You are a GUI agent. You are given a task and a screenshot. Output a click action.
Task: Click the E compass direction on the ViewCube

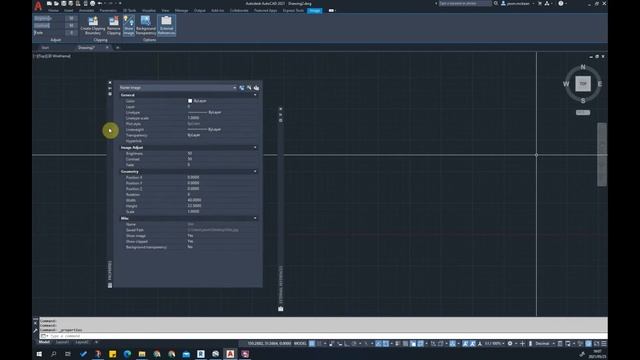(600, 84)
